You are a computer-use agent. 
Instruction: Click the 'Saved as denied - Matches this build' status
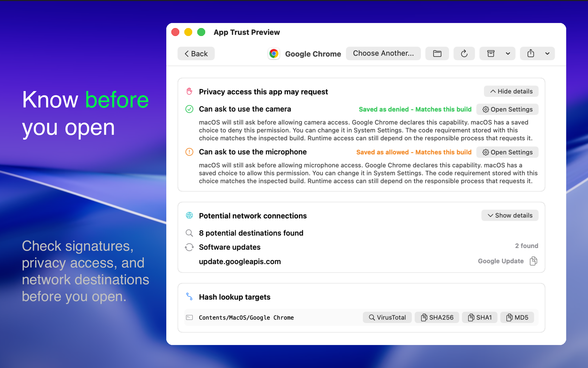(x=415, y=109)
